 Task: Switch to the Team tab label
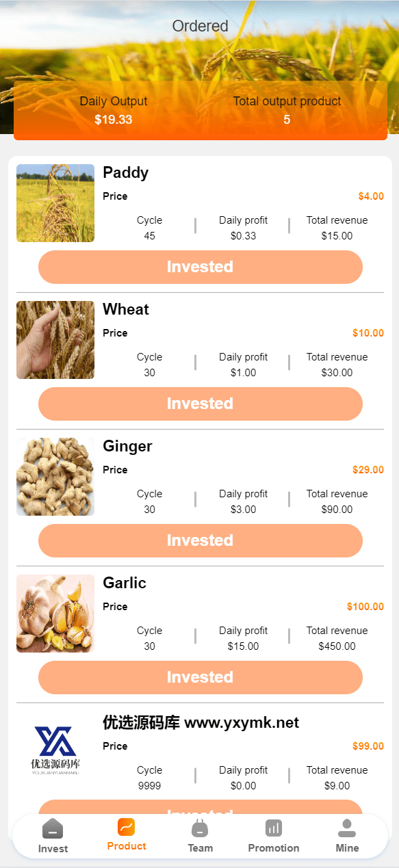coord(201,848)
